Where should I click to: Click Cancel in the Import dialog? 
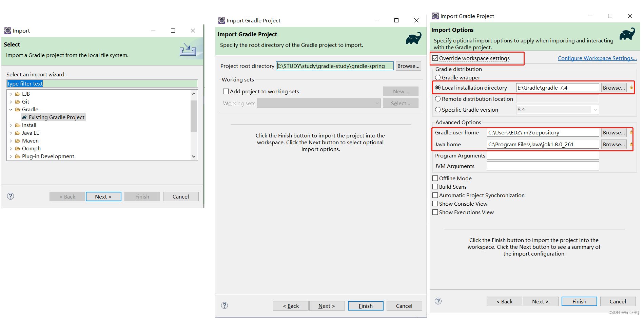point(181,197)
